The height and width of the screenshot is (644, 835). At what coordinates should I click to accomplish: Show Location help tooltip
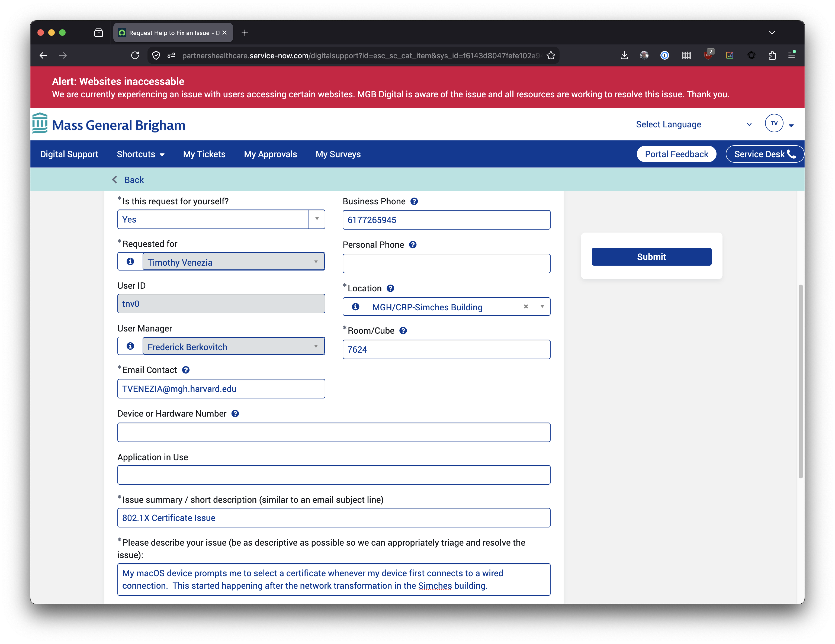click(x=390, y=288)
